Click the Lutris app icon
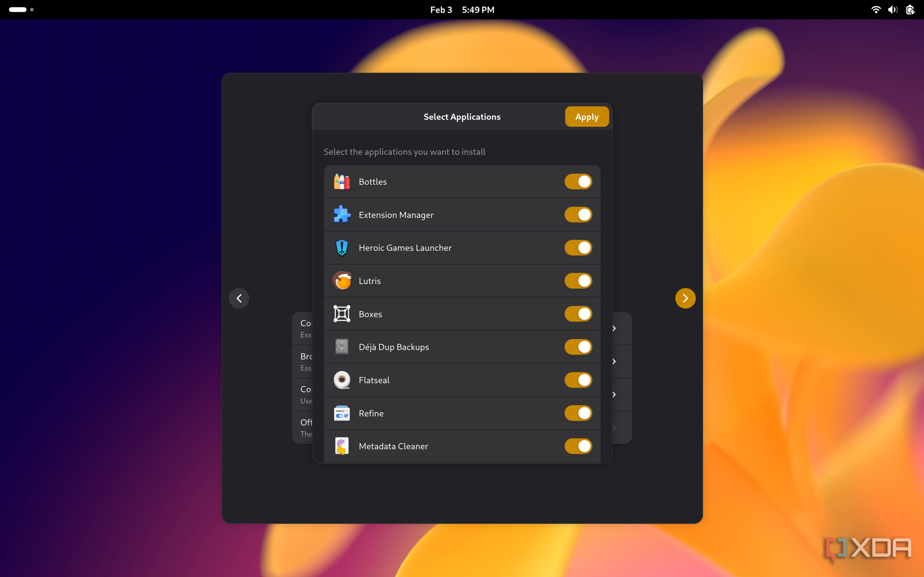This screenshot has width=924, height=577. pyautogui.click(x=342, y=281)
